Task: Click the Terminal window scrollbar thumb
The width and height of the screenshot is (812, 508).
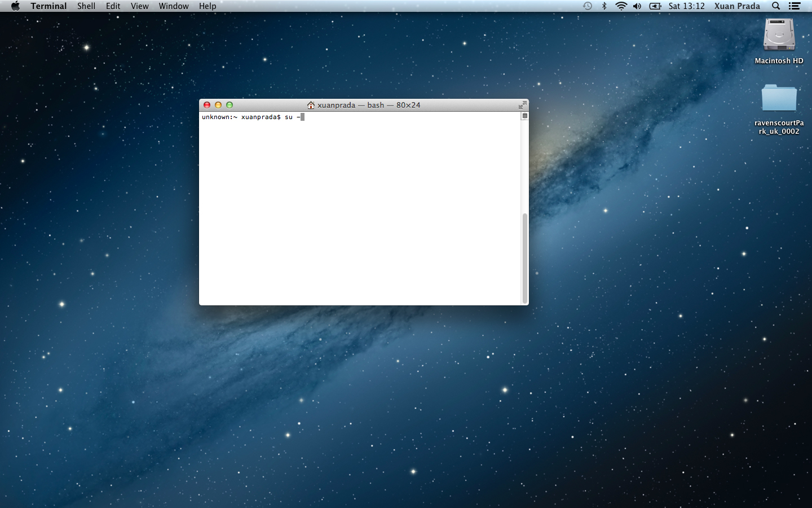Action: 525,259
